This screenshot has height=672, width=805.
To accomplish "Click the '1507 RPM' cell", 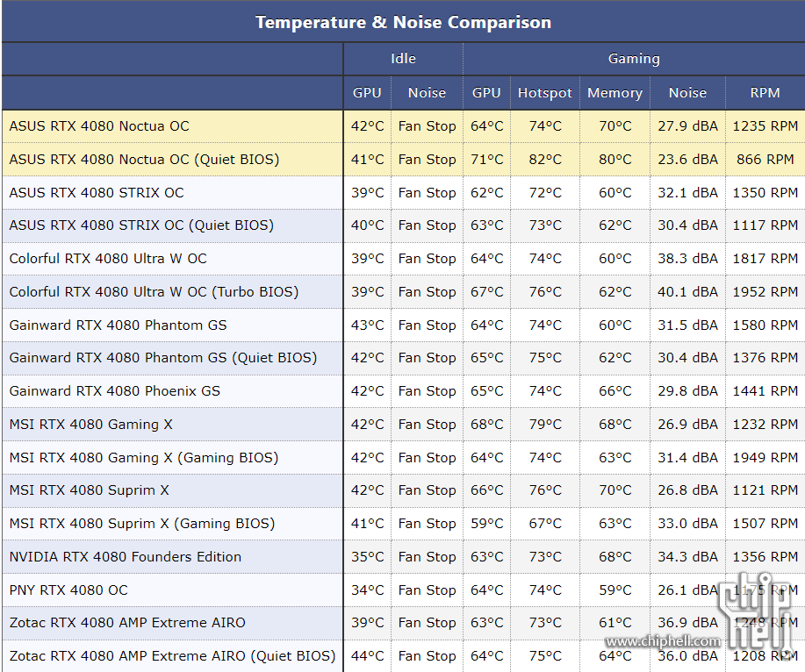I will (765, 524).
